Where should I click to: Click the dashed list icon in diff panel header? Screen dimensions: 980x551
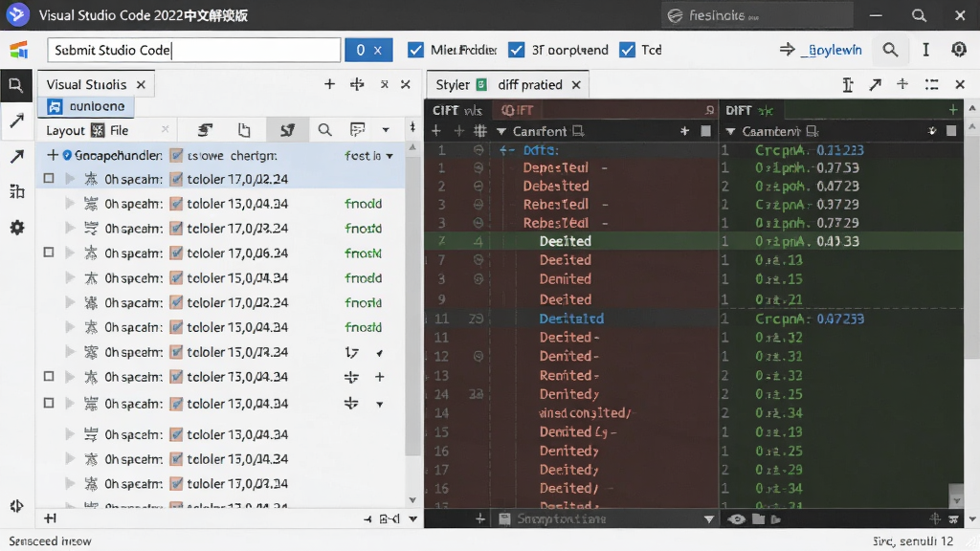(932, 84)
